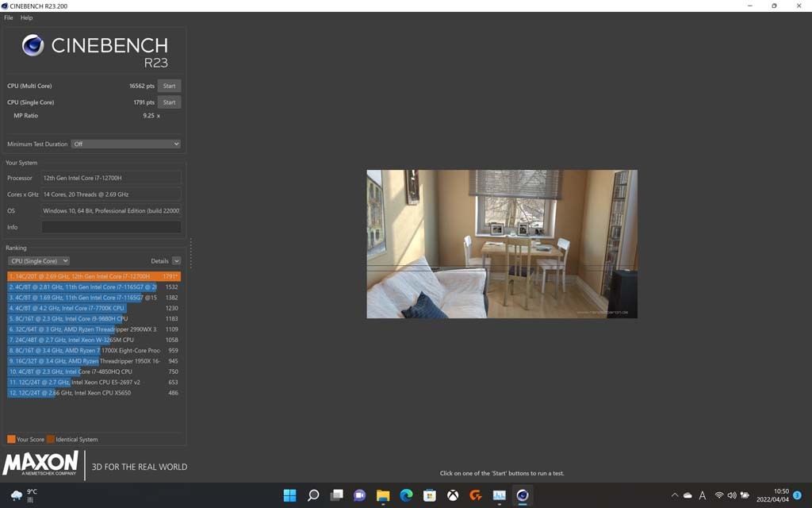Open the File menu

coord(9,17)
